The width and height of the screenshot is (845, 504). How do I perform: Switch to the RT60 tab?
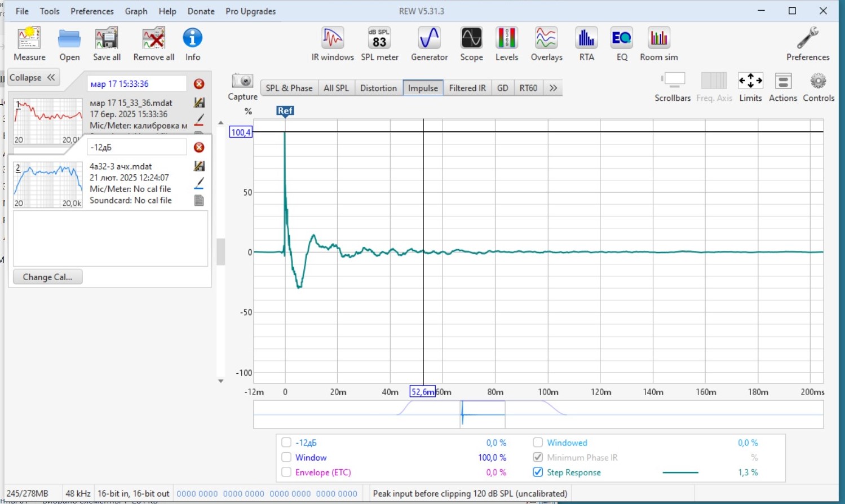(x=528, y=88)
